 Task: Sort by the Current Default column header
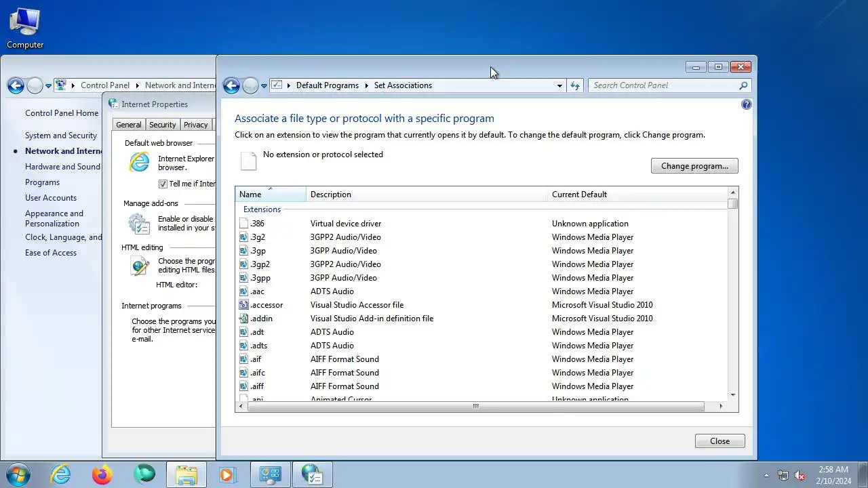click(x=637, y=195)
